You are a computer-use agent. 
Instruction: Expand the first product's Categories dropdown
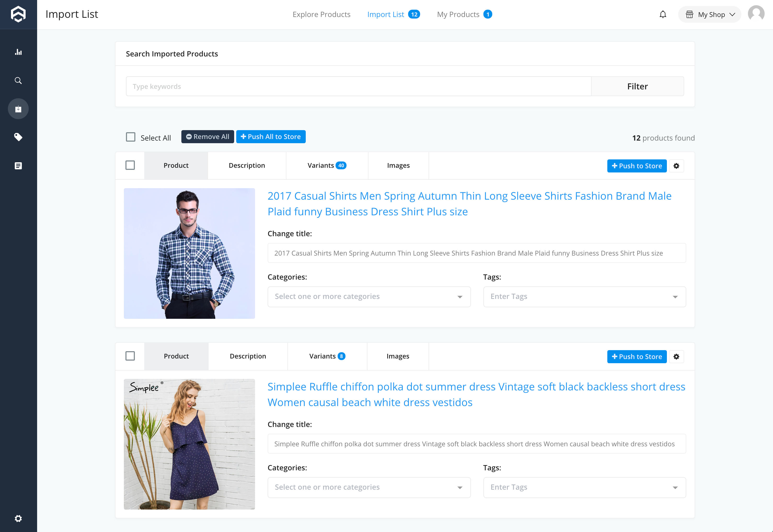[x=369, y=297]
